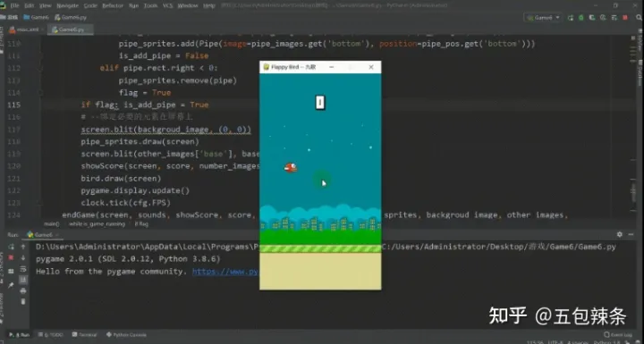Click the pygame icon in Flappy Bird title bar
Screen dimensions: 644x344
[x=267, y=67]
